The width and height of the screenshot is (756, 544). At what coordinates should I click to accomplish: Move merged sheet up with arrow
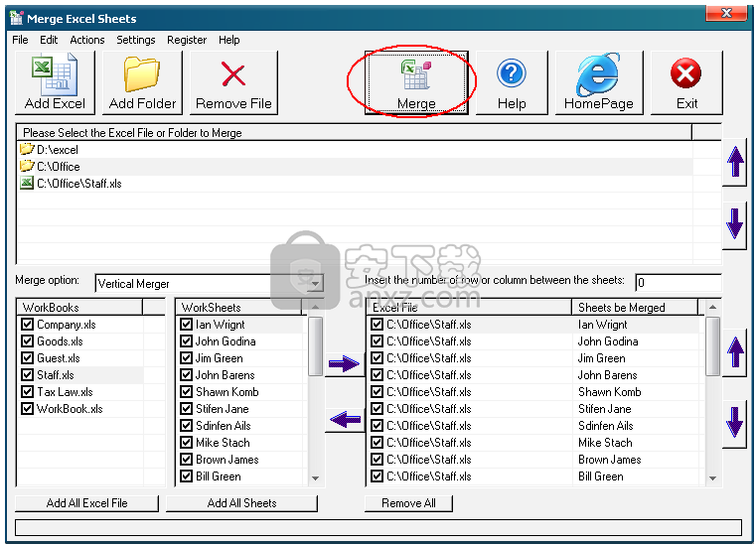735,352
